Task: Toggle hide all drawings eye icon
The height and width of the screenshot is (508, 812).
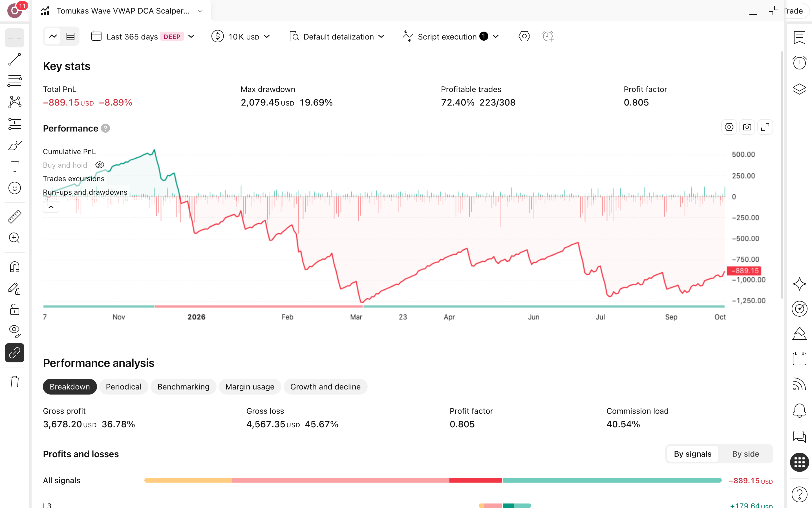Action: (15, 331)
